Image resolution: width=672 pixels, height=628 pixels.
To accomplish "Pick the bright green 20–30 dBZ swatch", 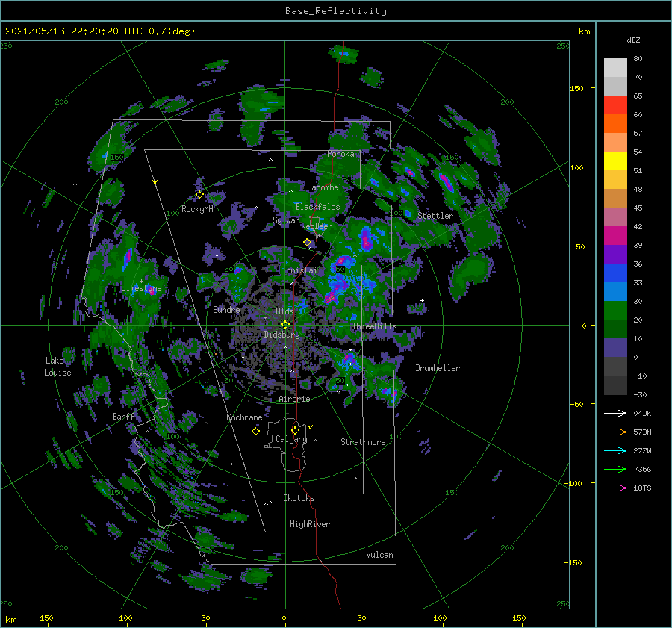I will click(x=615, y=310).
